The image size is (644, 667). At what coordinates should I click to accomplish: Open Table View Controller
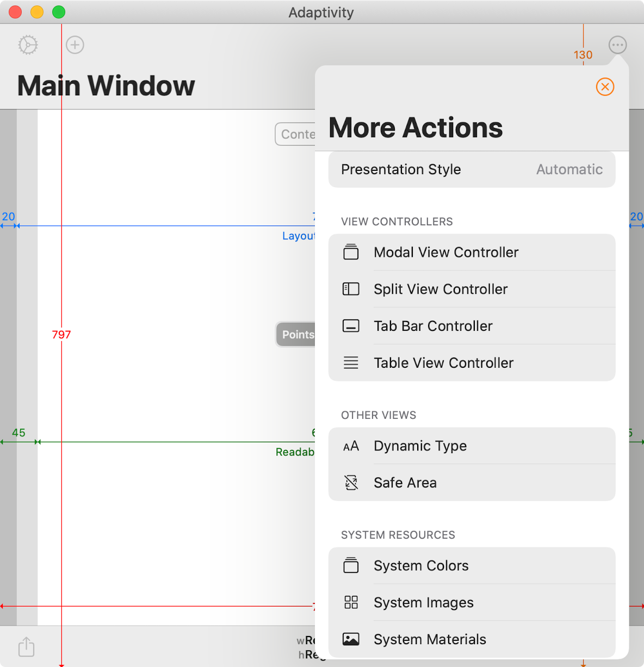pyautogui.click(x=472, y=363)
